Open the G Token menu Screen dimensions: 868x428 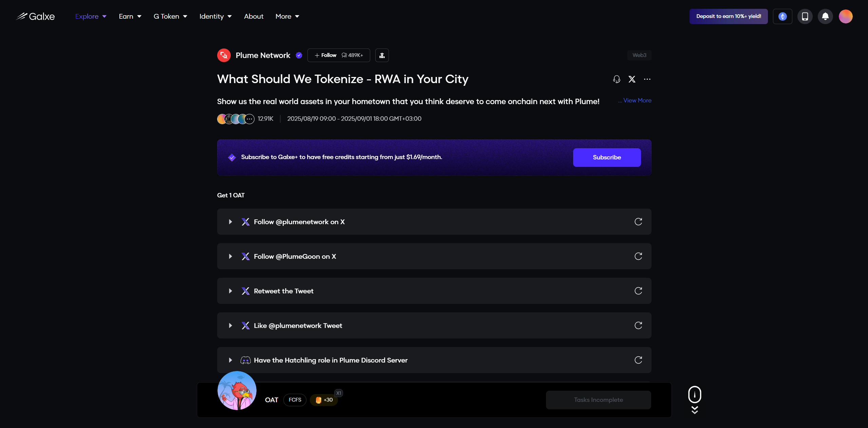coord(170,16)
